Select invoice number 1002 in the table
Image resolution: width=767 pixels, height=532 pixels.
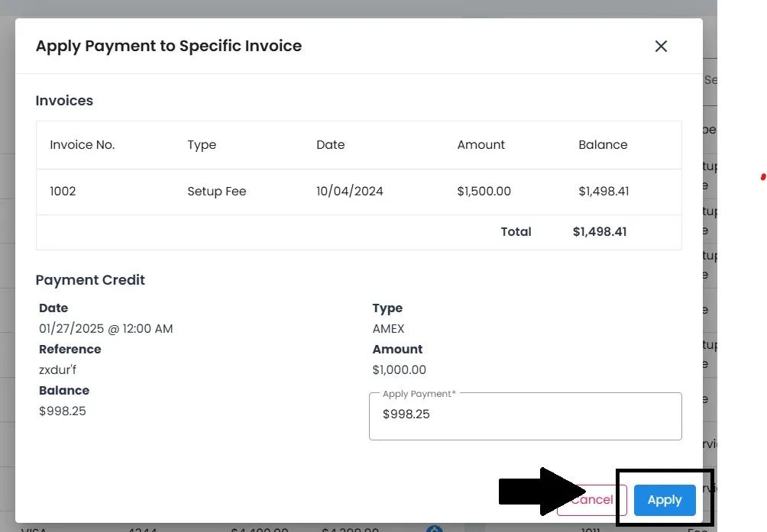(63, 192)
